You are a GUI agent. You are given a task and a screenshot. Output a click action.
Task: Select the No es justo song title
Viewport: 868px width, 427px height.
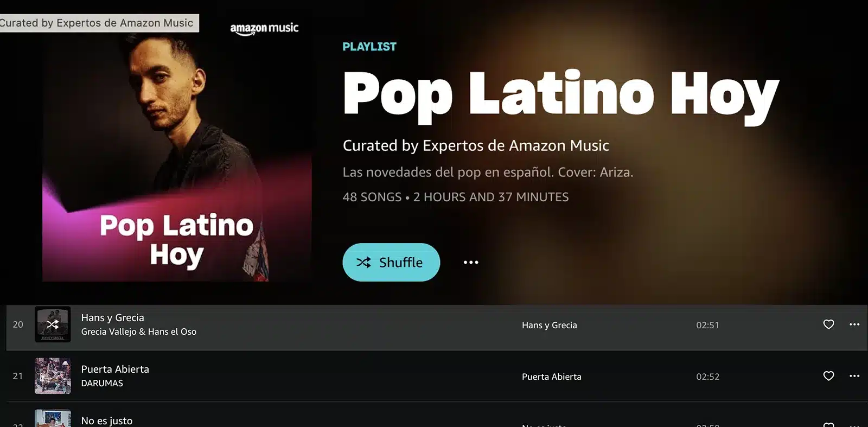coord(107,420)
